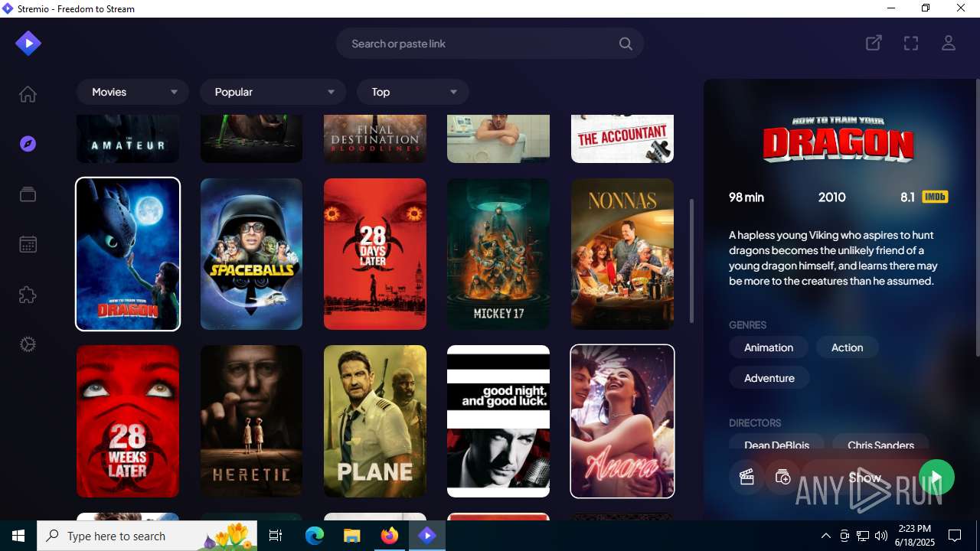This screenshot has height=551, width=980.
Task: Select The Accountant movie poster
Action: pyautogui.click(x=622, y=139)
